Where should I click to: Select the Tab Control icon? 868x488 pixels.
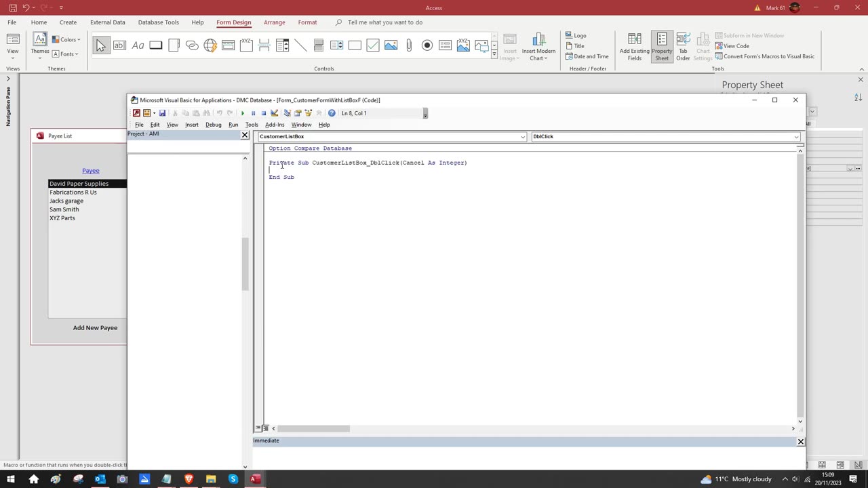(x=174, y=45)
